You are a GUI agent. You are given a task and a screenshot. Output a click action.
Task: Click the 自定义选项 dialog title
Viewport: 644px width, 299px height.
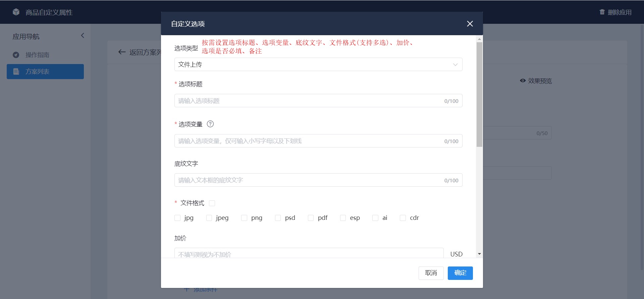point(188,24)
